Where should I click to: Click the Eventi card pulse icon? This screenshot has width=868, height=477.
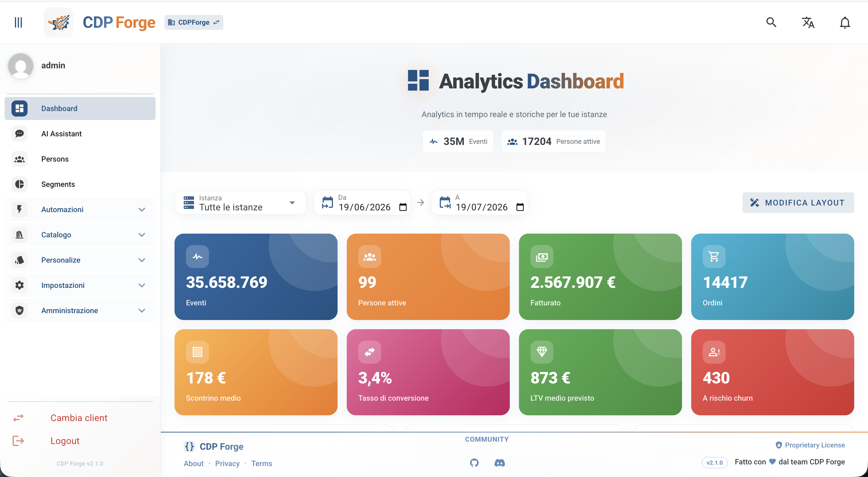click(x=197, y=257)
